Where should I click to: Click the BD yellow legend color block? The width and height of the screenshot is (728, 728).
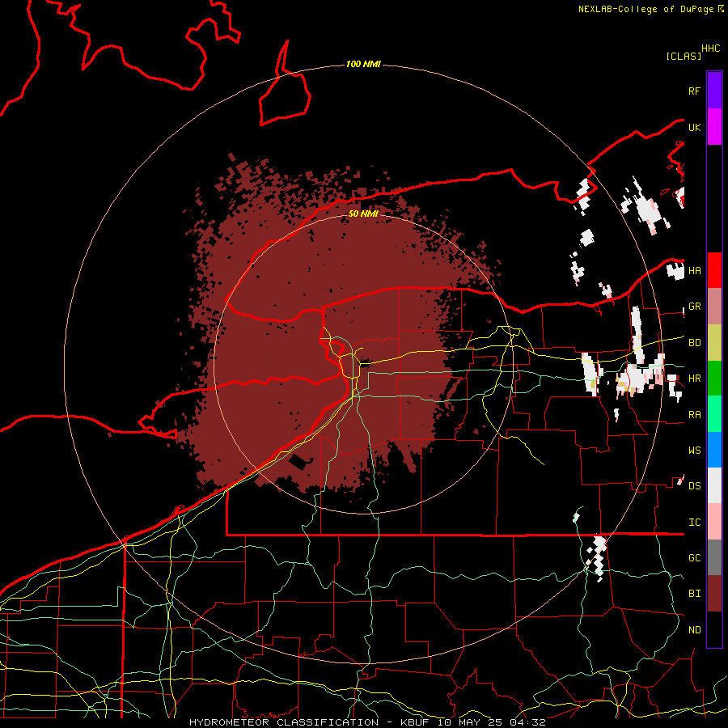(x=714, y=343)
